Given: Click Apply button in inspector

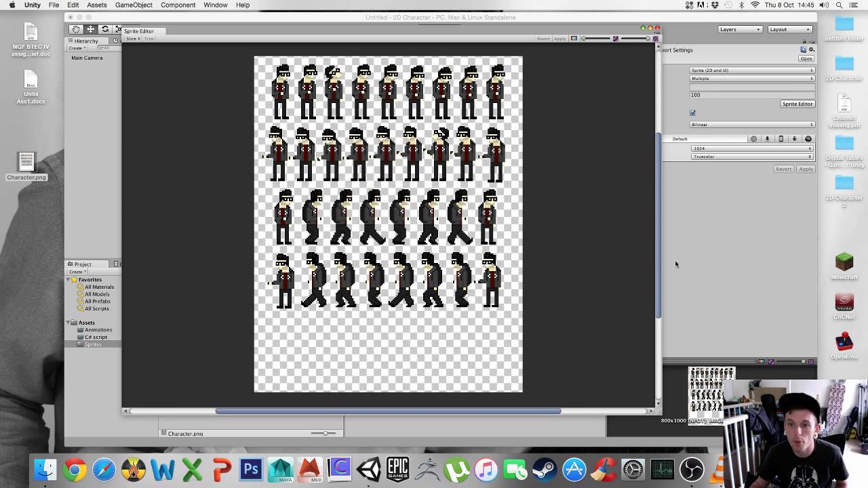Looking at the screenshot, I should pos(806,169).
